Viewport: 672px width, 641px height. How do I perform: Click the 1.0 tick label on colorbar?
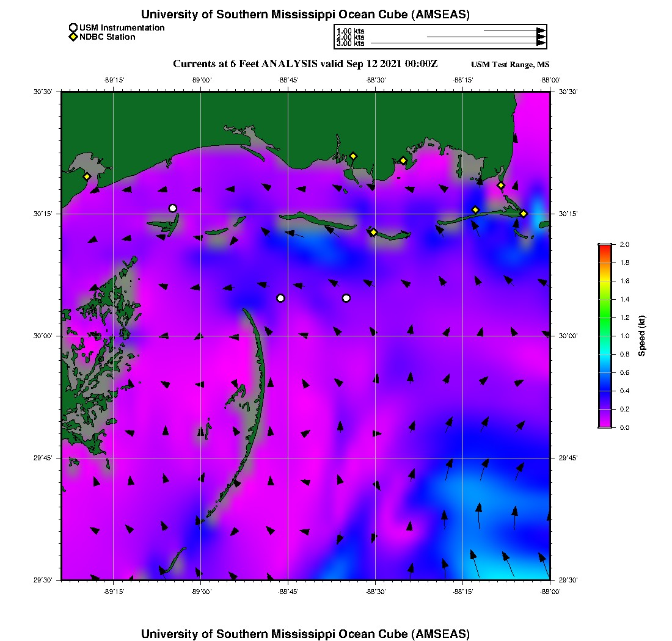coord(624,336)
